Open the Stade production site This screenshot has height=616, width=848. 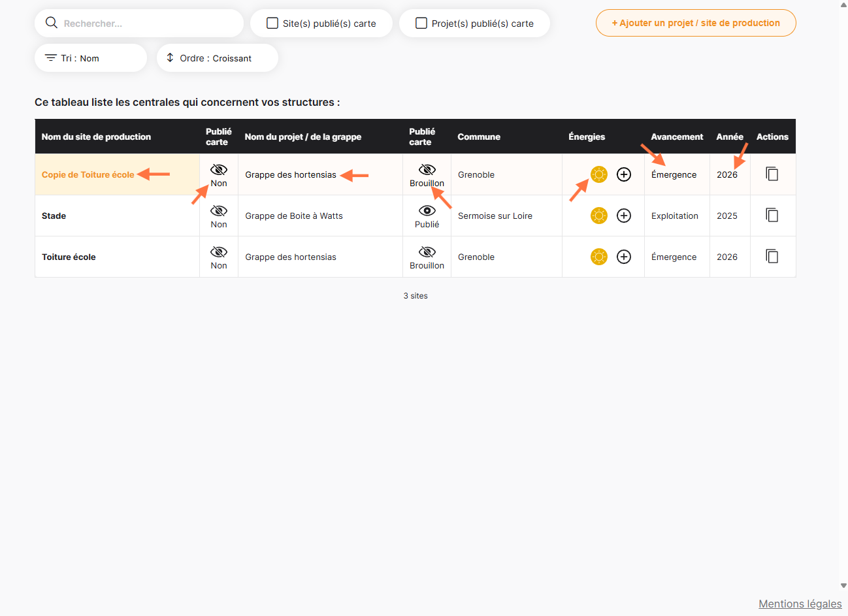point(54,216)
